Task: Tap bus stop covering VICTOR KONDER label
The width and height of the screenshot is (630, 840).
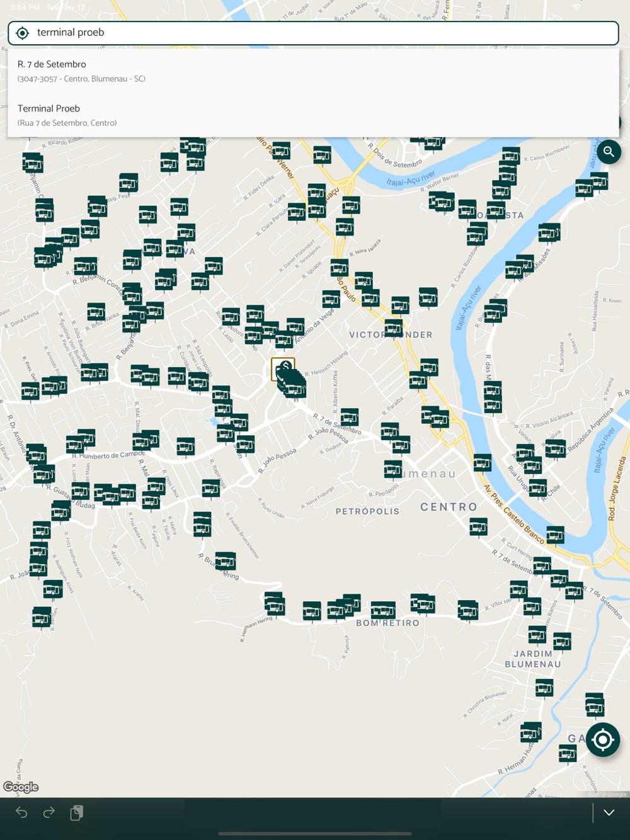Action: tap(393, 328)
